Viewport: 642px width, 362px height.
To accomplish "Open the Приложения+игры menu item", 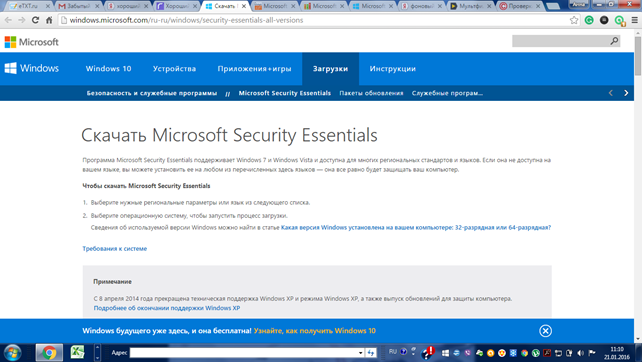I will (254, 69).
